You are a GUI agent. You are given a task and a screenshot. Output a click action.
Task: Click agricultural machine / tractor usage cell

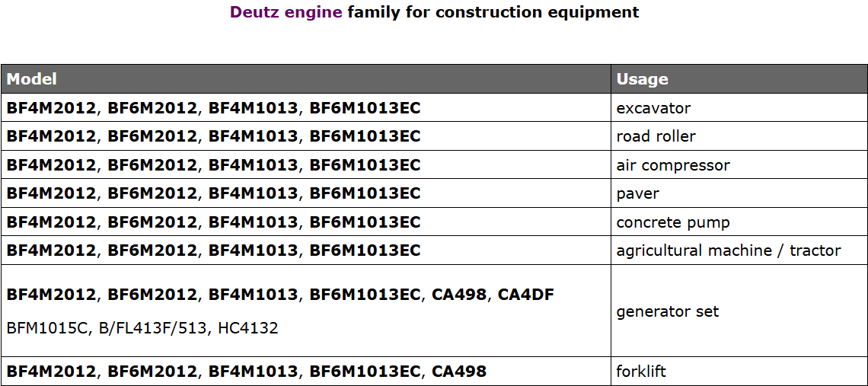click(739, 250)
